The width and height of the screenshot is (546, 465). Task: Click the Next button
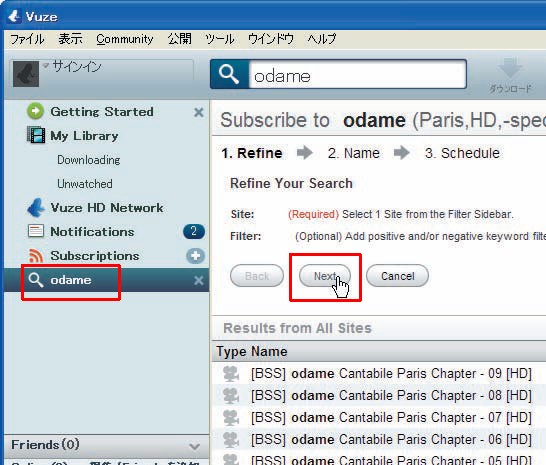pyautogui.click(x=325, y=276)
